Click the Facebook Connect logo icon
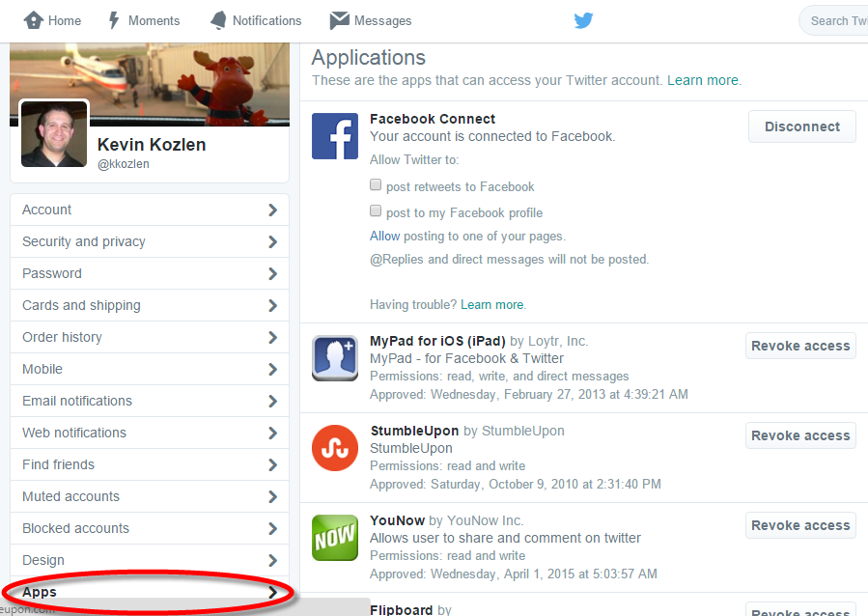868x616 pixels. coord(335,136)
